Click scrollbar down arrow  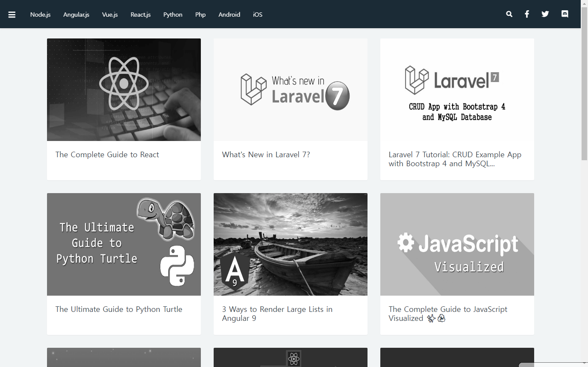tap(584, 363)
